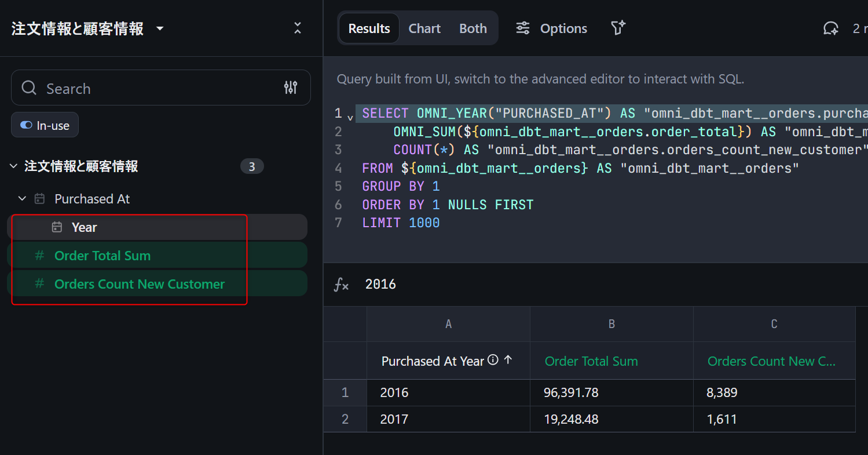This screenshot has height=455, width=868.
Task: Fold SQL code at line 1 arrow
Action: click(x=350, y=117)
